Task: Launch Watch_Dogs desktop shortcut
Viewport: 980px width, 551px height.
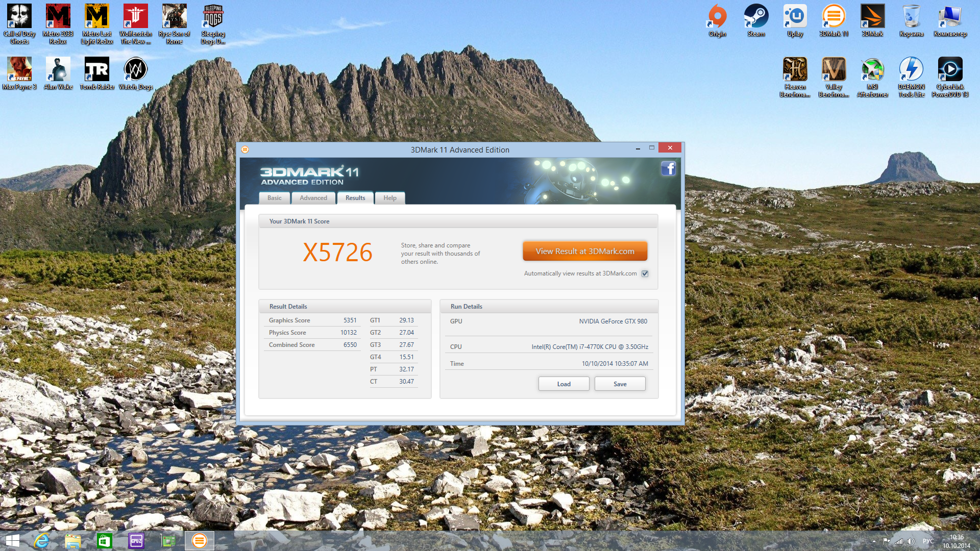Action: (136, 70)
